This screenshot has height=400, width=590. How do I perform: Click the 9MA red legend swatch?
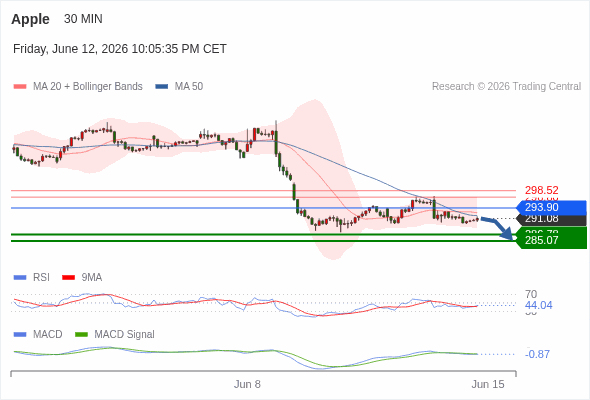click(68, 278)
